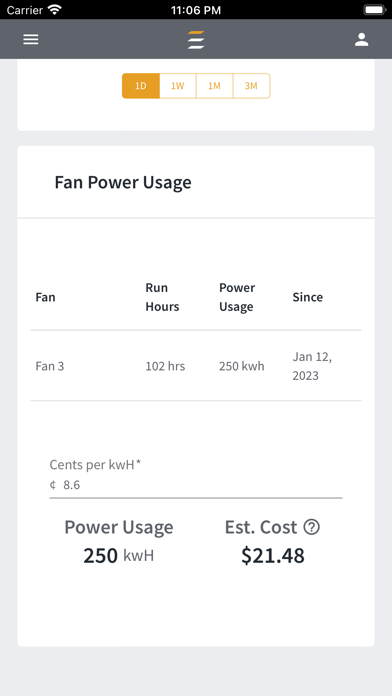Tap the Wi-Fi status icon
Screen dimensions: 392x696
click(55, 10)
